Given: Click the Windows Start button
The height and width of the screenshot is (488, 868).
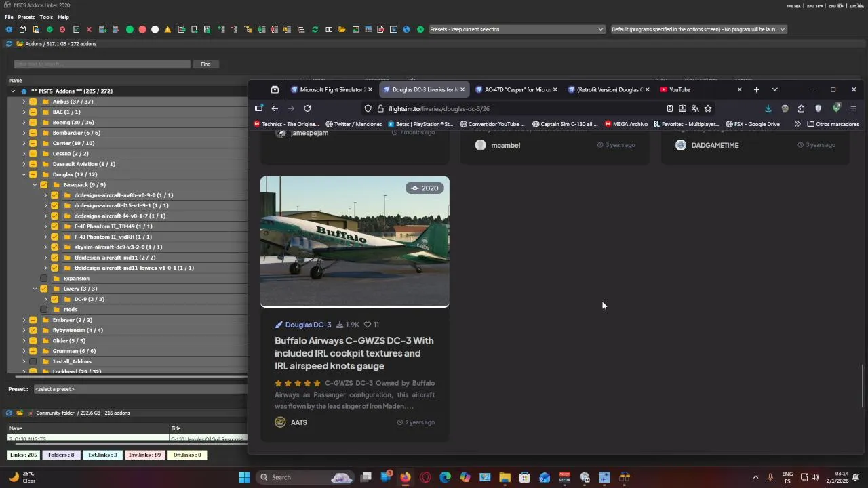Looking at the screenshot, I should pos(244,477).
